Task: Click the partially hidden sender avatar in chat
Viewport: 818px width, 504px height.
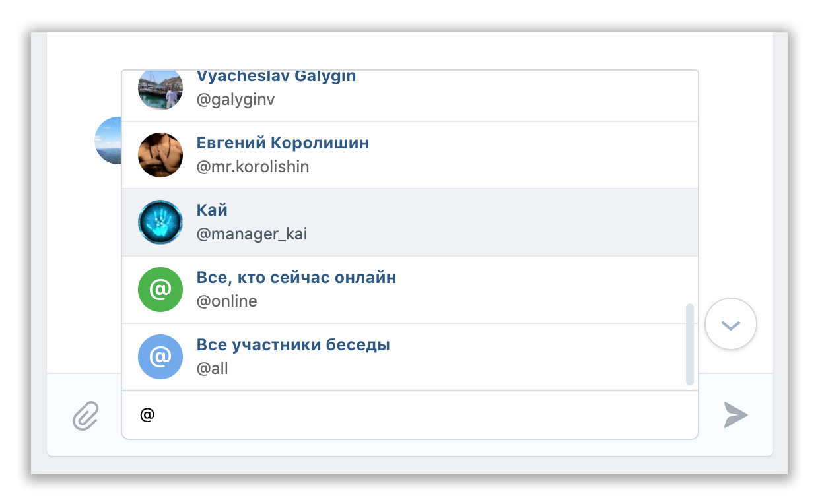Action: tap(108, 141)
